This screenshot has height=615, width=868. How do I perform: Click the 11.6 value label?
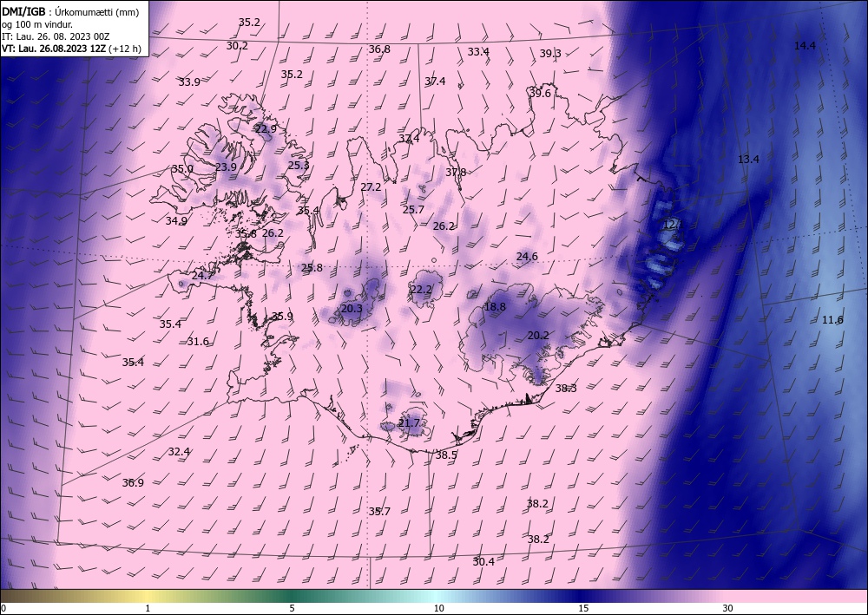832,320
